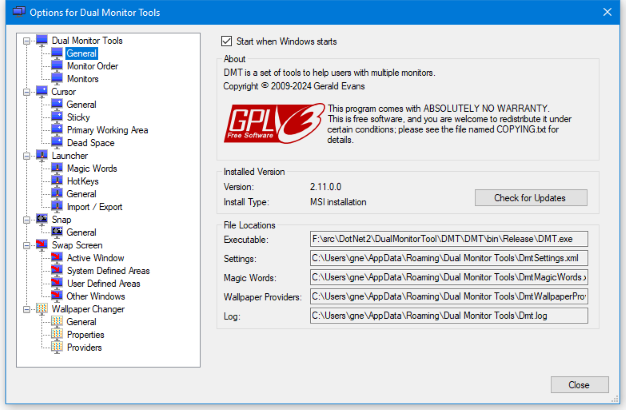The height and width of the screenshot is (410, 626).
Task: Click the MSI installation text
Action: [338, 202]
